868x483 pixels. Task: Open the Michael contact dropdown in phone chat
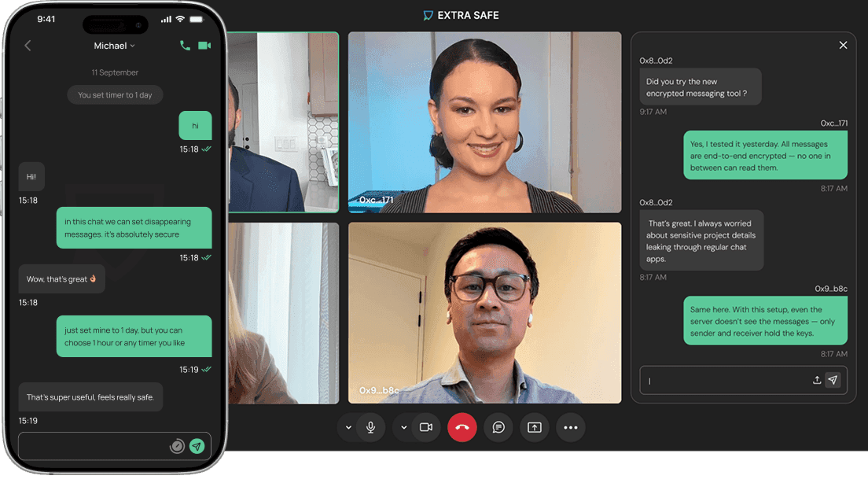115,46
